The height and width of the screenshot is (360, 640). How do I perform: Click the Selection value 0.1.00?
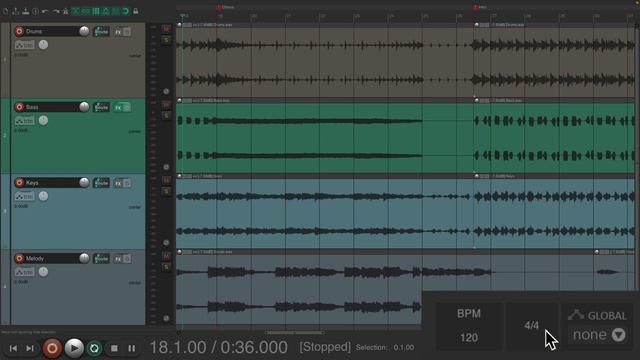pyautogui.click(x=404, y=347)
